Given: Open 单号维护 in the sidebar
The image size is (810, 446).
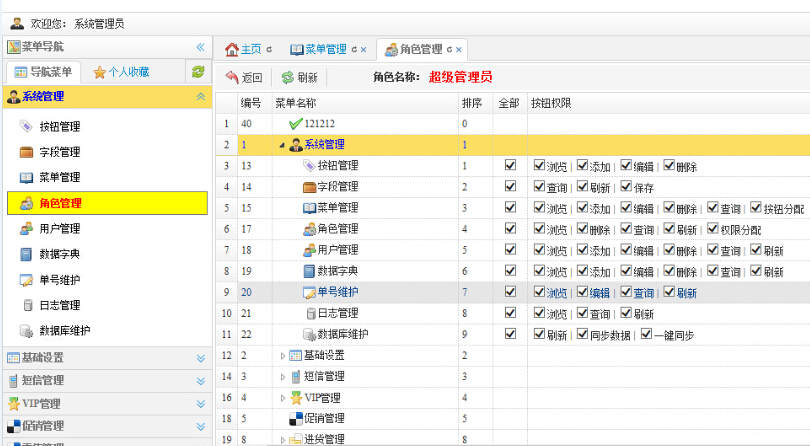Looking at the screenshot, I should pos(60,280).
